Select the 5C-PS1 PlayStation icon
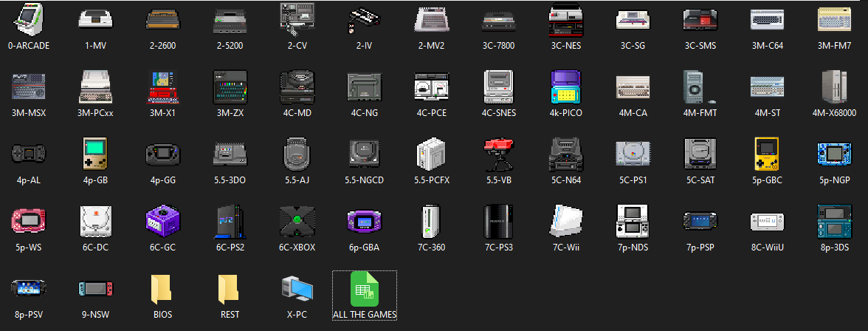868x331 pixels. click(633, 154)
